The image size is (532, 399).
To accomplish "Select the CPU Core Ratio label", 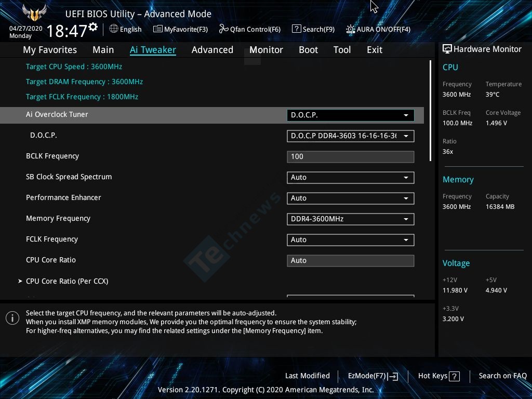I will 51,260.
